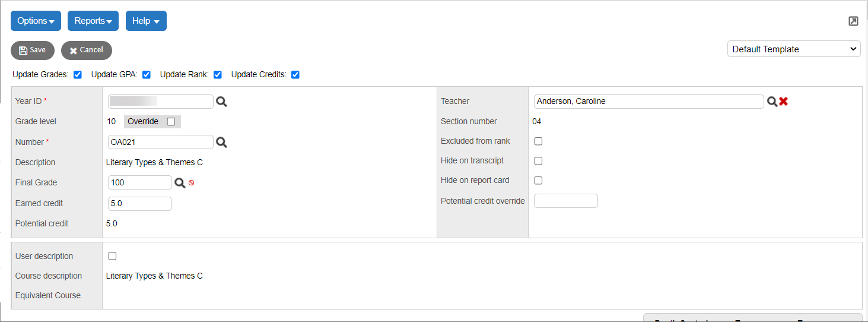Viewport: 868px width, 322px height.
Task: Uncheck the Update GPA checkbox
Action: tap(147, 75)
